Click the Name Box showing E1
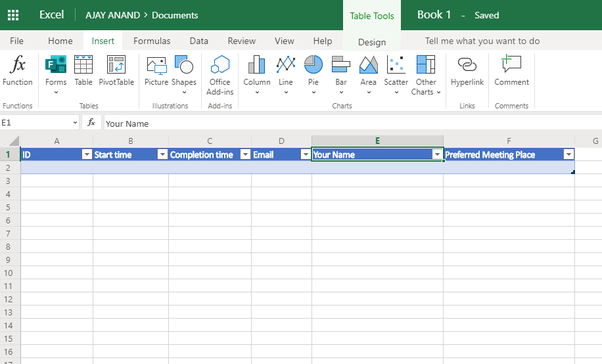The image size is (602, 364). (35, 123)
